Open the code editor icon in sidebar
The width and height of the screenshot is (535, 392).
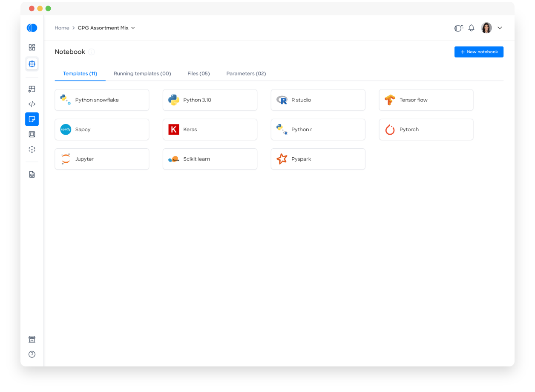tap(32, 104)
